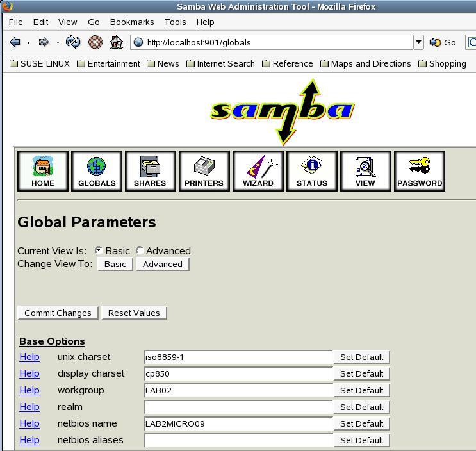476x451 pixels.
Task: Set Default for netbios name
Action: click(x=361, y=423)
